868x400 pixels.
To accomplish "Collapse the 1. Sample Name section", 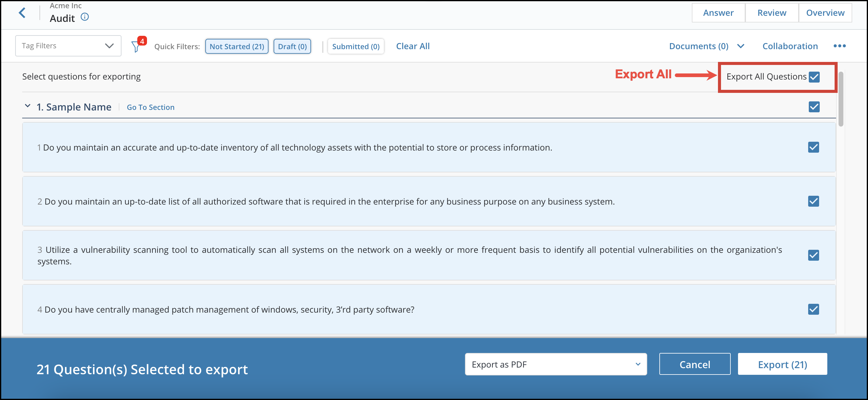I will [28, 107].
